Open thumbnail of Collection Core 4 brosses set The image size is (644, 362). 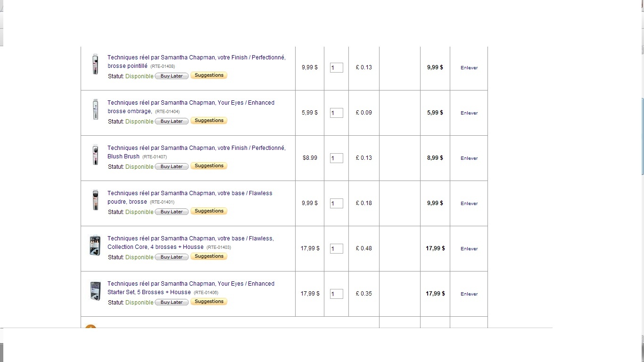(x=95, y=246)
